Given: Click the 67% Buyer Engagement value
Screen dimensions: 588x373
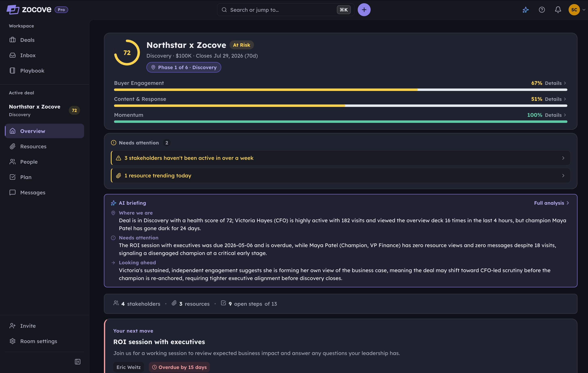Looking at the screenshot, I should coord(536,83).
